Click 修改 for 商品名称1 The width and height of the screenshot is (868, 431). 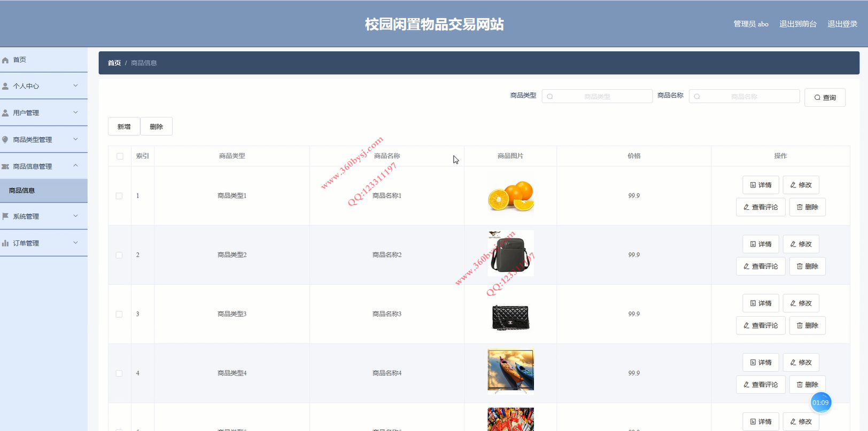(x=801, y=185)
